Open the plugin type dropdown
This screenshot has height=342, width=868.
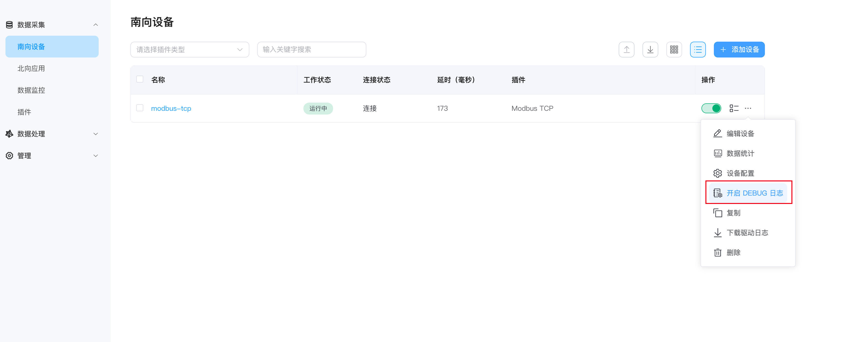(x=189, y=50)
